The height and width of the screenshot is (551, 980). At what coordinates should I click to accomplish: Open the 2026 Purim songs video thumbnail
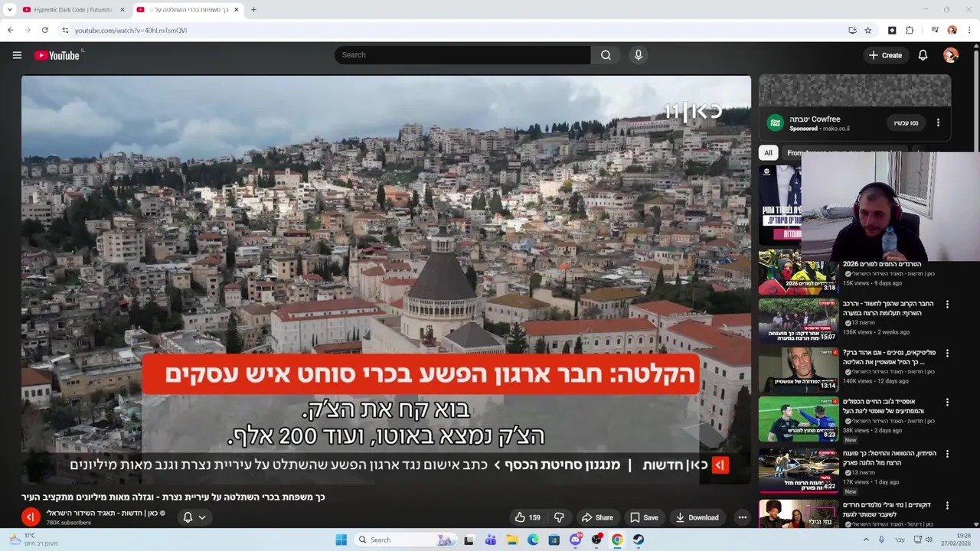pyautogui.click(x=798, y=272)
